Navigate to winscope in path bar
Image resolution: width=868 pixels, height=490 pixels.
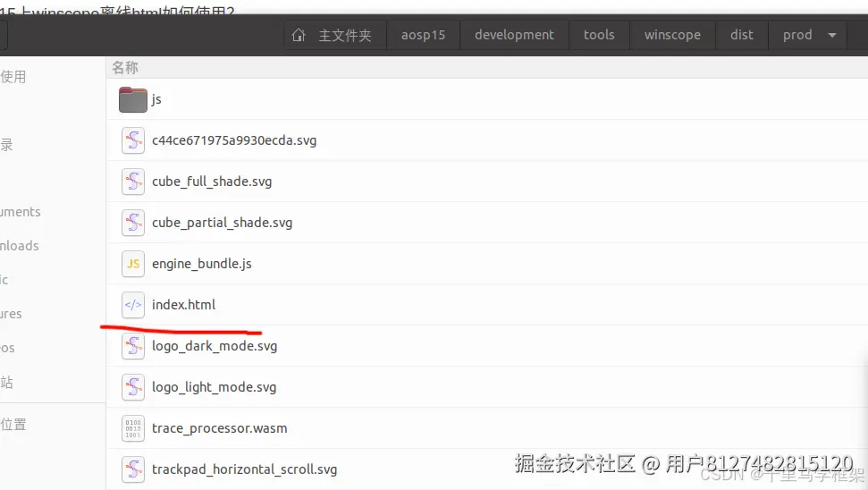[x=672, y=35]
